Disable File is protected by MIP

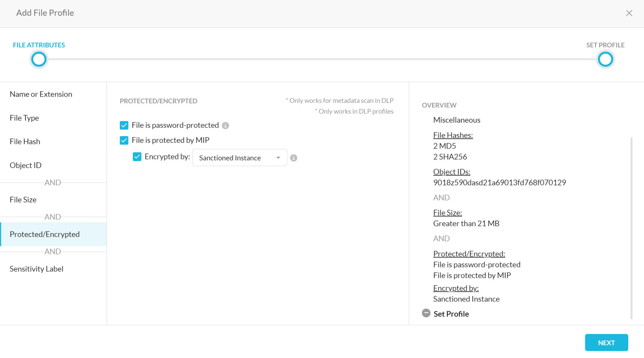(124, 140)
